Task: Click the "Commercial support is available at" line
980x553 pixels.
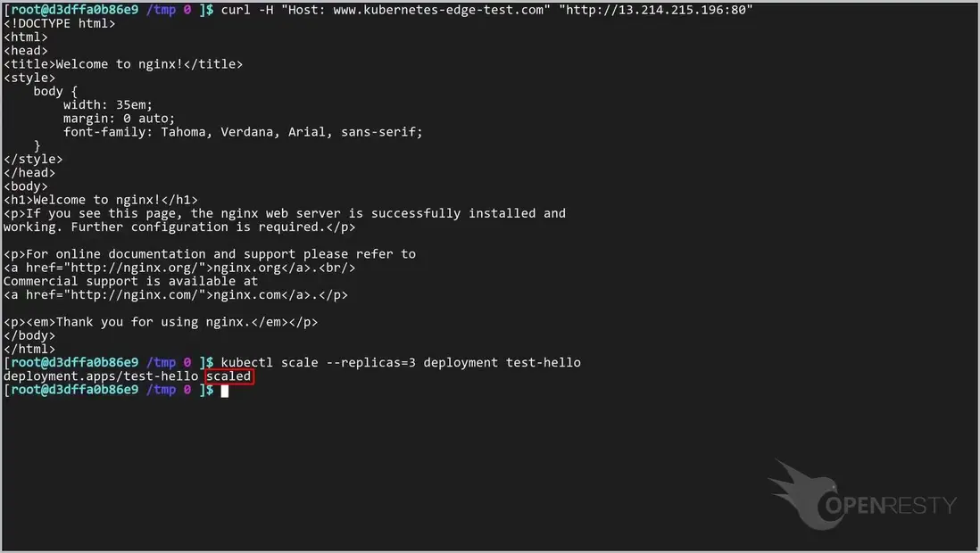Action: coord(130,281)
